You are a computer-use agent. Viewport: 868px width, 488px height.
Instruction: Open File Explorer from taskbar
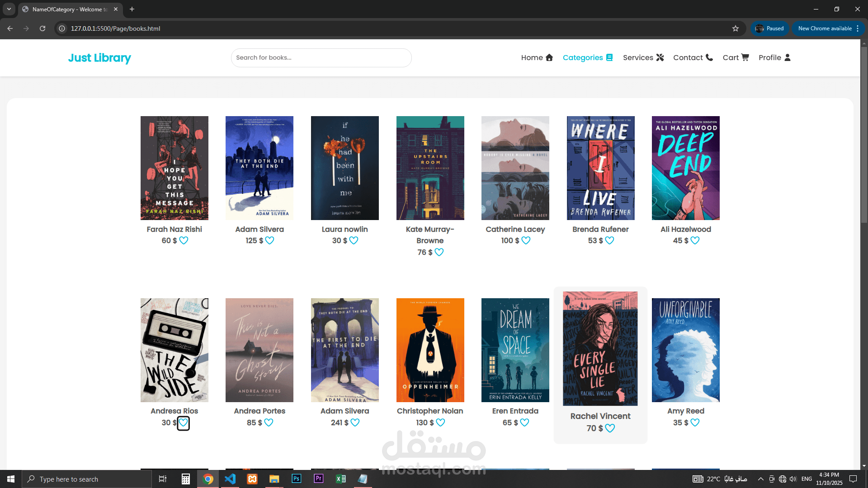coord(274,479)
